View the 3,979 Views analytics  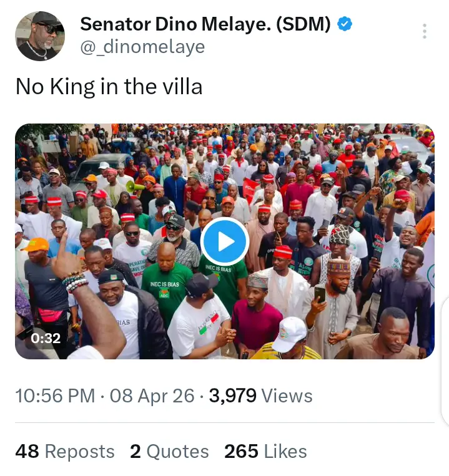tap(260, 396)
